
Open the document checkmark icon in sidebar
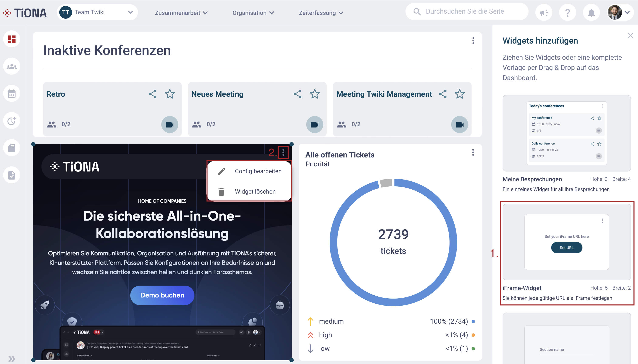(x=12, y=175)
